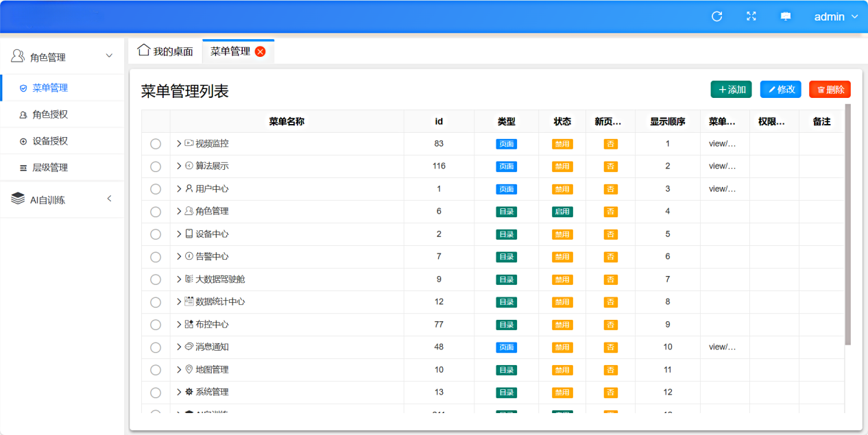
Task: Expand the 布控中心 row chevron
Action: click(x=179, y=324)
